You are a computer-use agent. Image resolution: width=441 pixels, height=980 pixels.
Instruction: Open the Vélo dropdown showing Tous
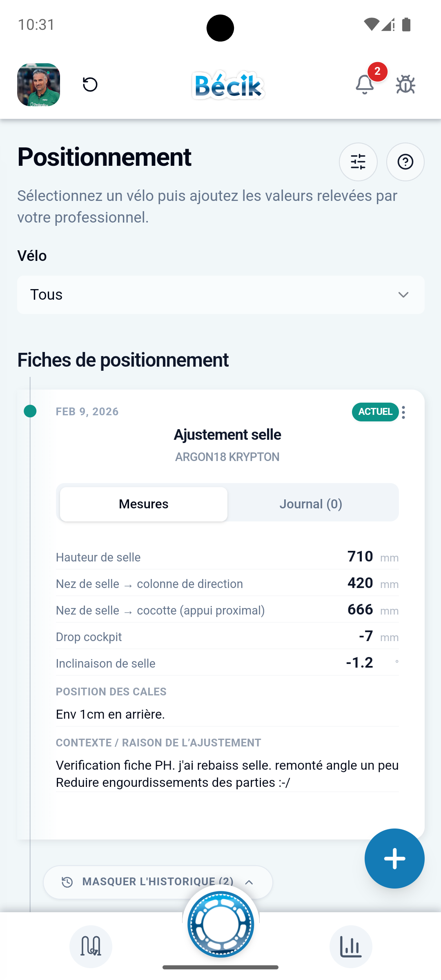220,294
